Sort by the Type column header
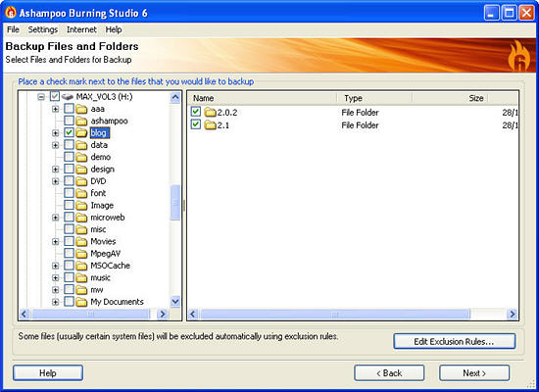The image size is (539, 392). point(374,98)
